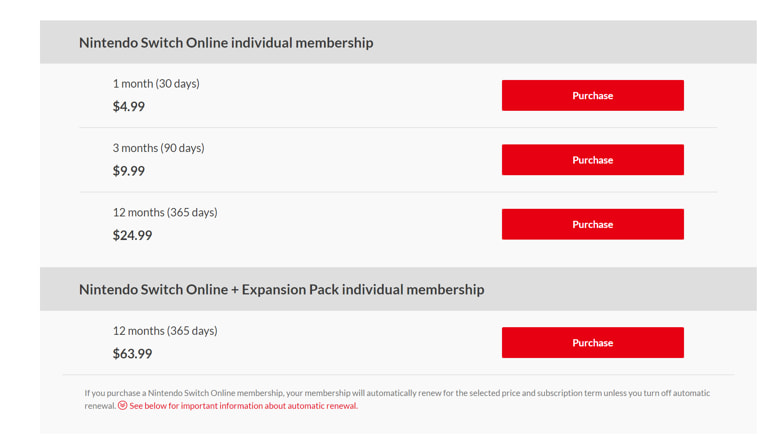Screen dimensions: 770x436
Task: Click the $63.99 price text
Action: 132,354
